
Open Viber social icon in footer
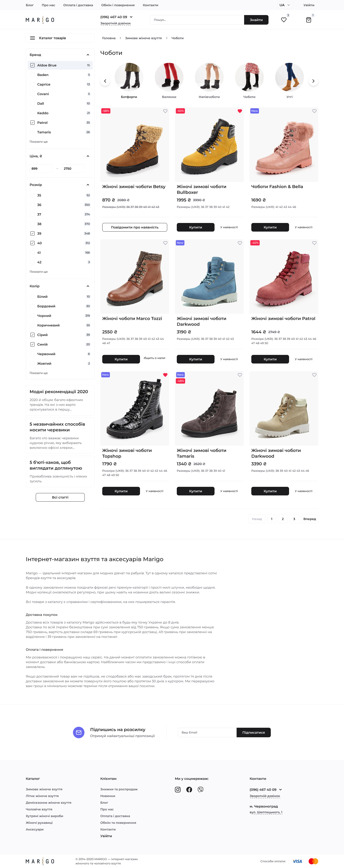(x=200, y=789)
